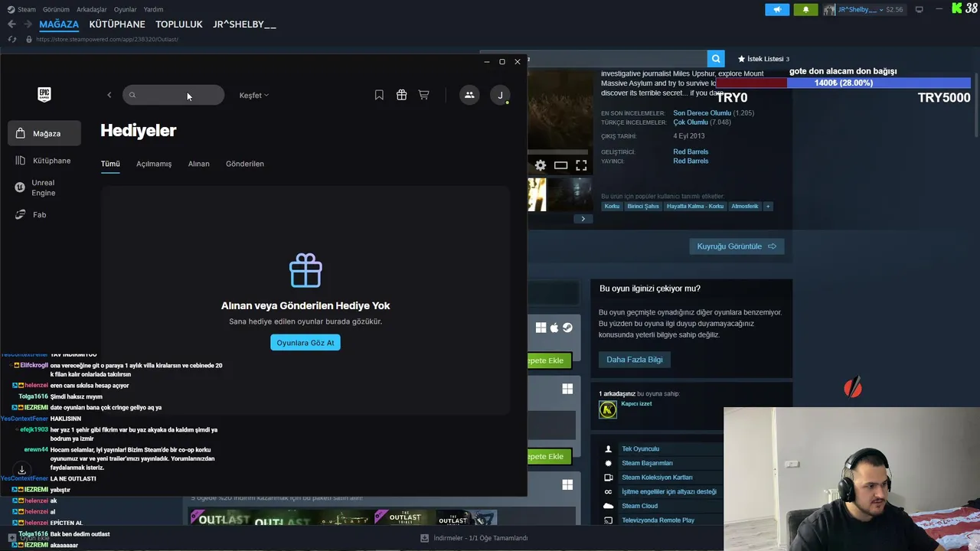Expand the Keşfet dropdown
Screen dimensions: 980x551
pos(253,96)
